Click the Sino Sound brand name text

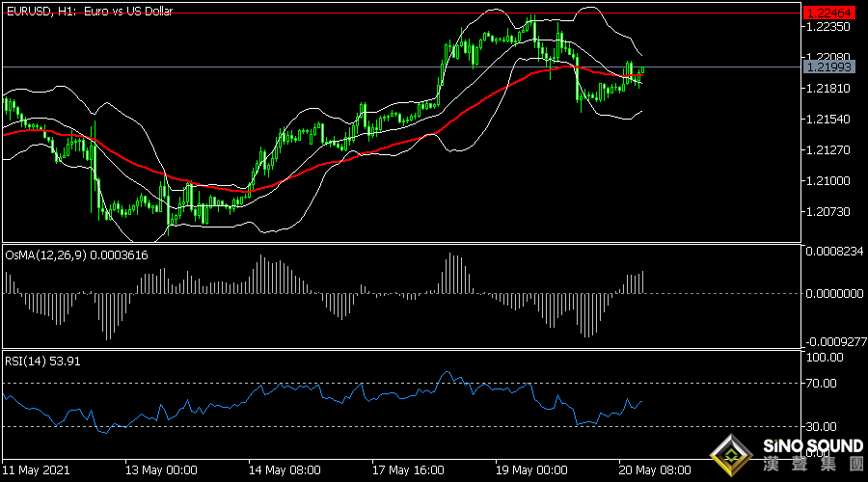click(x=813, y=447)
